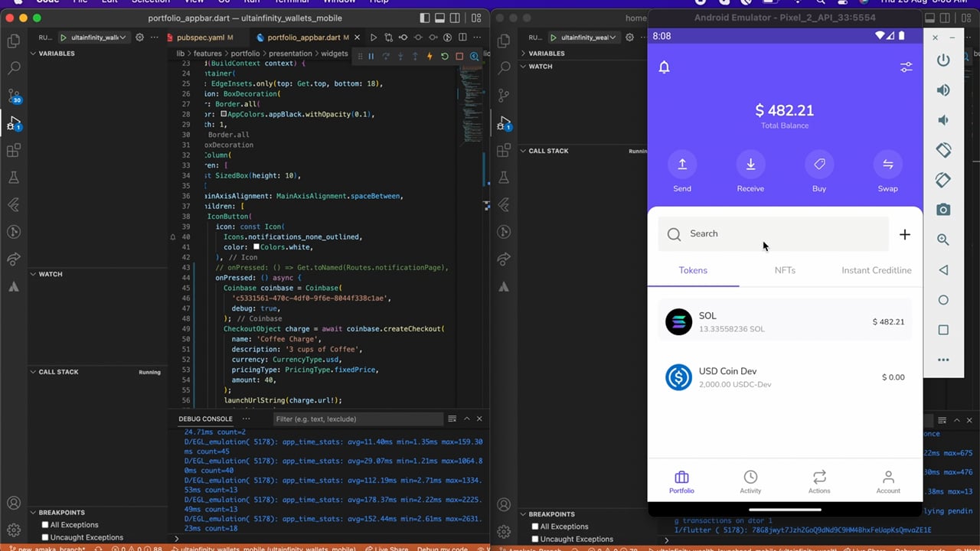Maximize the debug console panel with chevron

point(466,419)
